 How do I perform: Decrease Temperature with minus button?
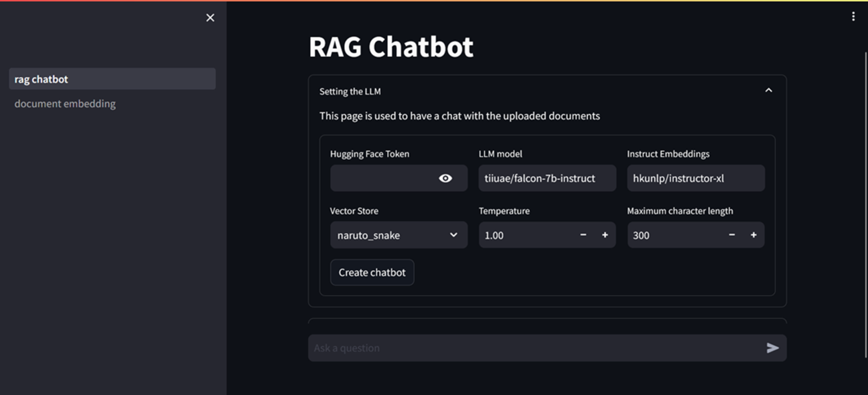pos(583,235)
